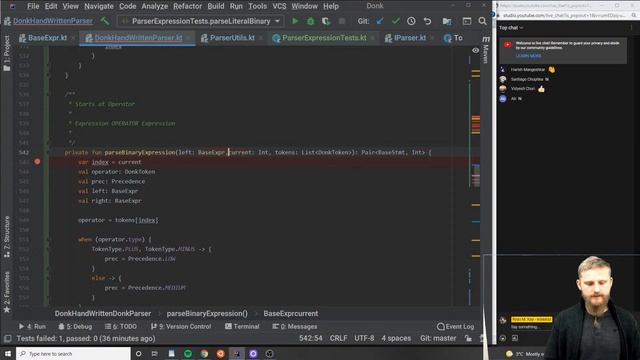The width and height of the screenshot is (640, 360).
Task: Update project with blue Git arrow
Action: [380, 21]
